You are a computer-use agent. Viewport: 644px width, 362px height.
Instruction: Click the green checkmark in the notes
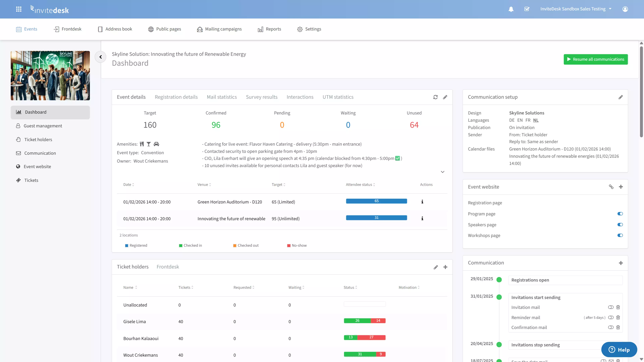coord(397,158)
